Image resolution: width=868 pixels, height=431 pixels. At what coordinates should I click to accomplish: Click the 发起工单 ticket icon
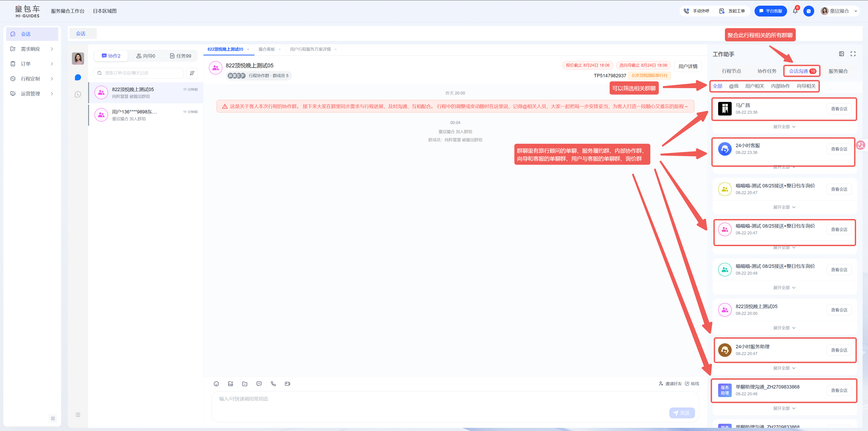[722, 11]
